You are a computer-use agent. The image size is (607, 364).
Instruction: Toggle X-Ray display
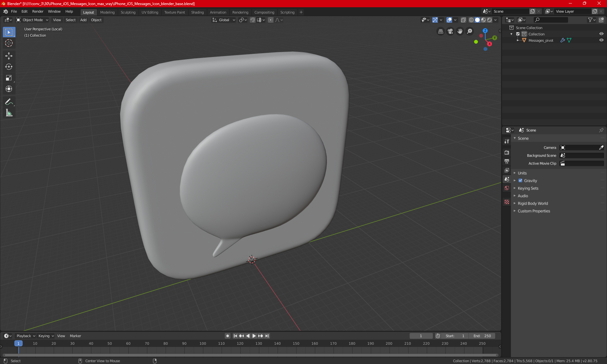coord(463,20)
